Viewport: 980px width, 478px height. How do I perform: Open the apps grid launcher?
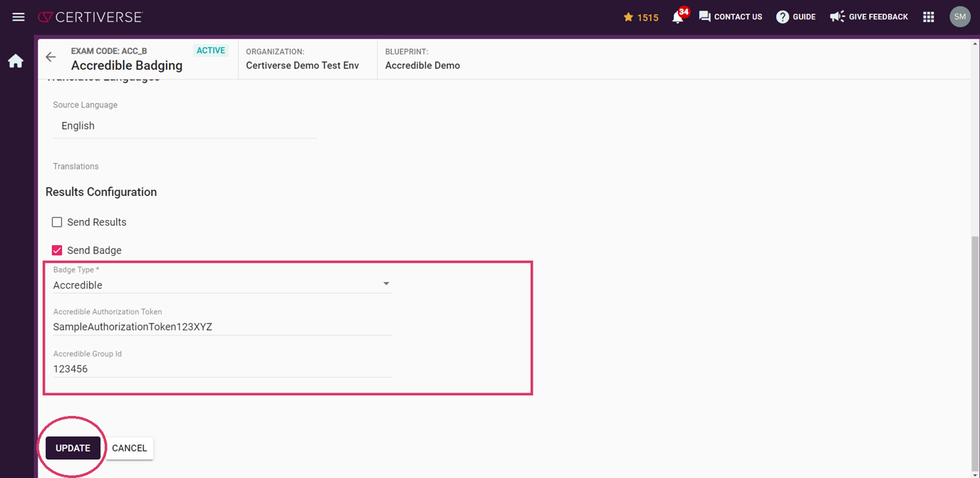click(928, 16)
